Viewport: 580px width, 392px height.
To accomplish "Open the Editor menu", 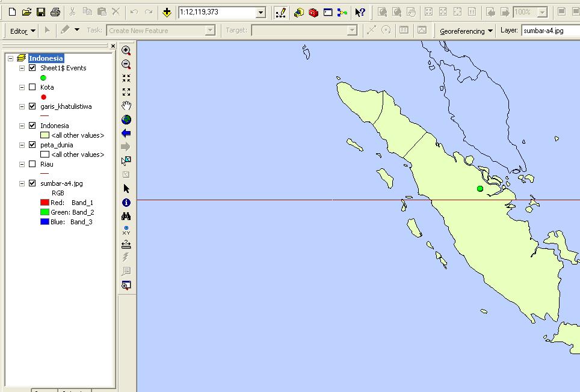I will (19, 31).
